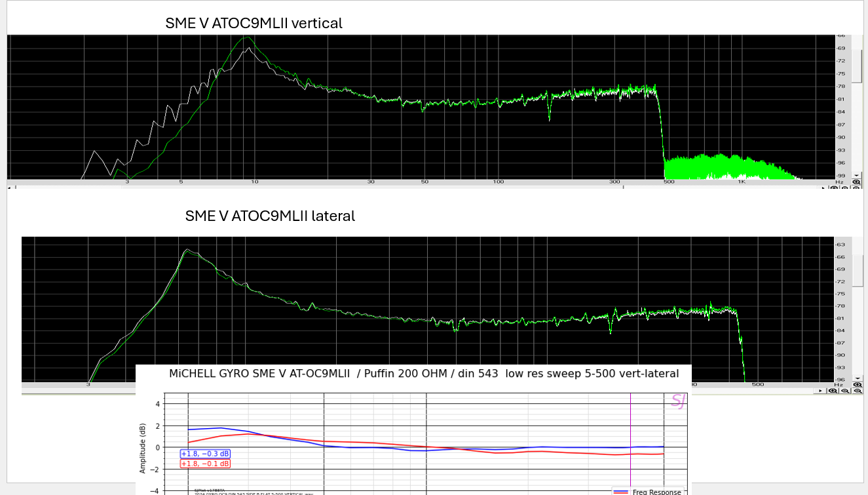868x495 pixels.
Task: Select the 'SME V ATOC9MLII lateral' heading
Action: click(x=270, y=216)
